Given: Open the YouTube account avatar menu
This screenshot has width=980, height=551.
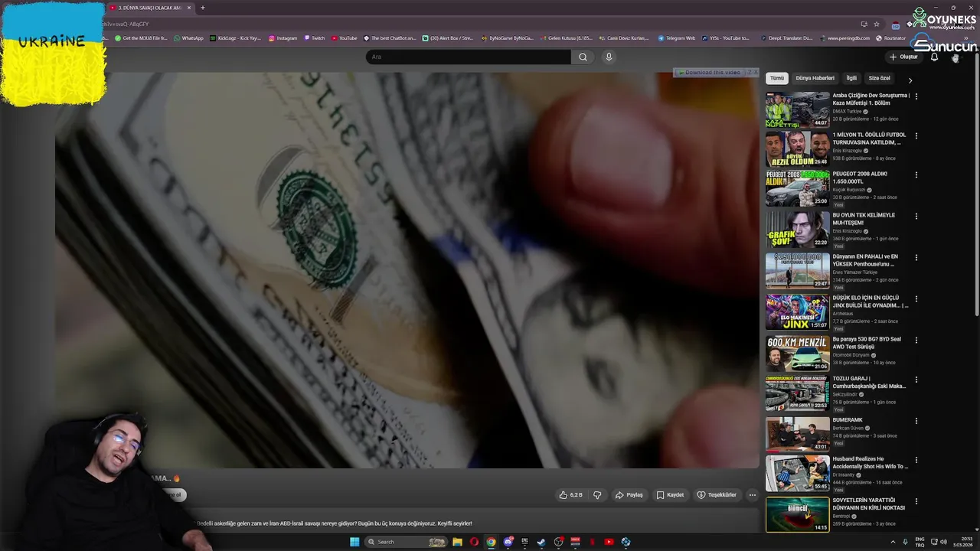Looking at the screenshot, I should [955, 57].
